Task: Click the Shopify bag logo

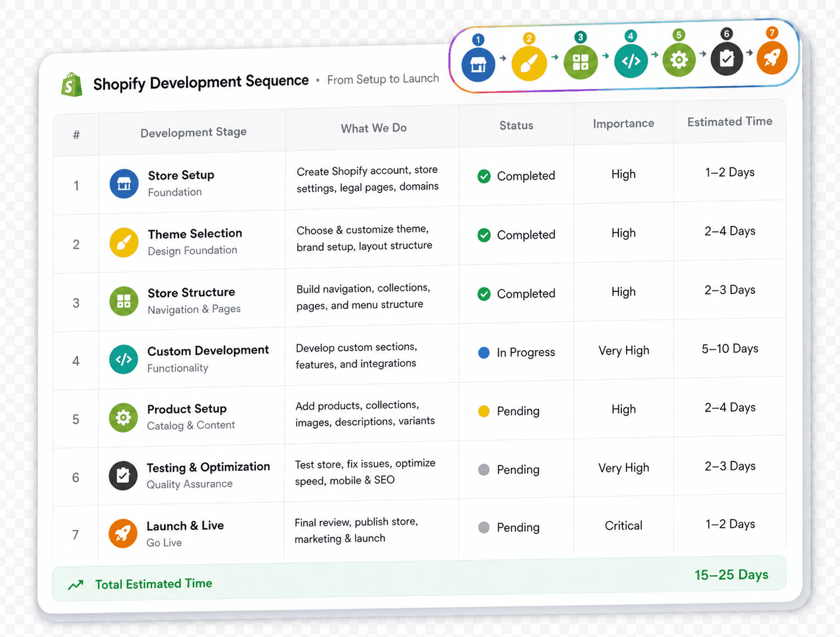Action: pos(72,85)
